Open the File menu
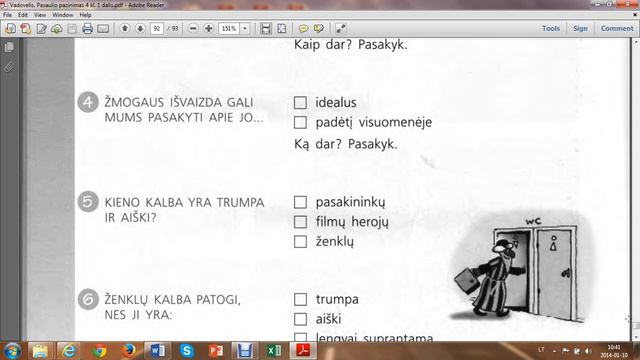 click(7, 15)
